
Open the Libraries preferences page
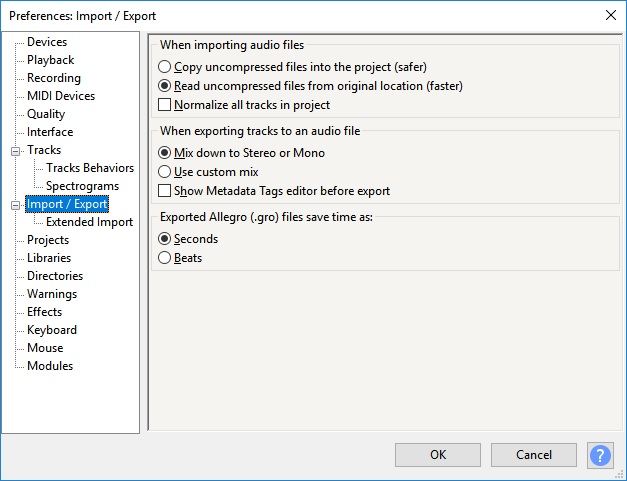49,258
